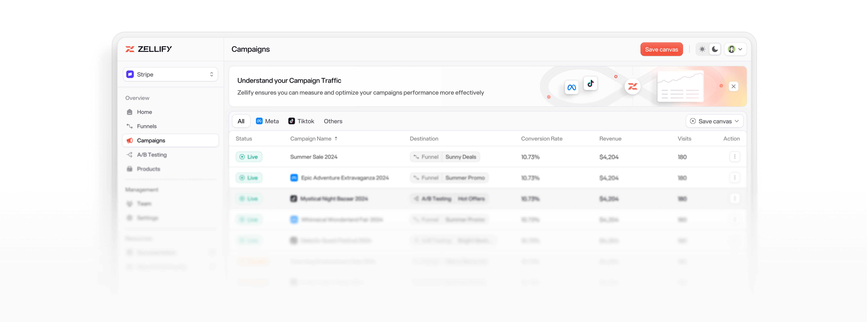The image size is (868, 322).
Task: Click the TikTok logo in banner
Action: click(590, 83)
